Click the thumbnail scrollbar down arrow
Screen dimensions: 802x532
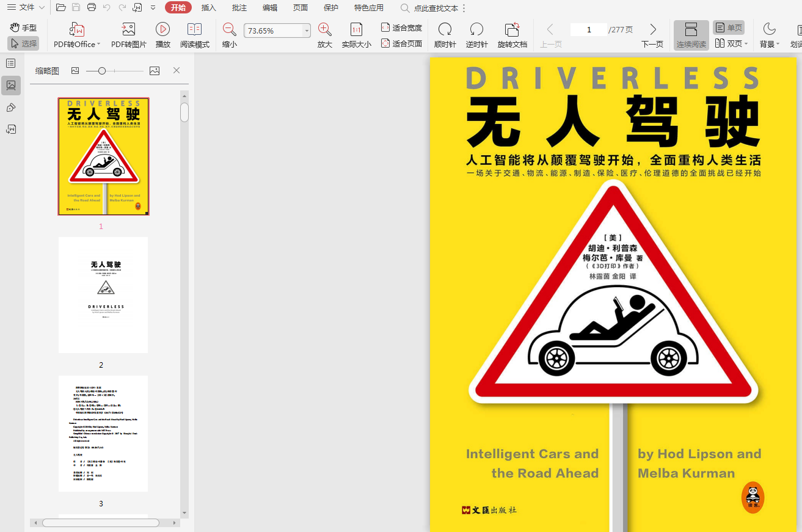tap(184, 513)
